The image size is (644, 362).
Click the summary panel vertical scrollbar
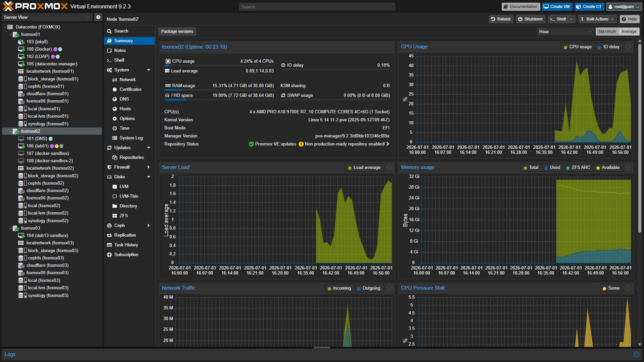pos(640,137)
